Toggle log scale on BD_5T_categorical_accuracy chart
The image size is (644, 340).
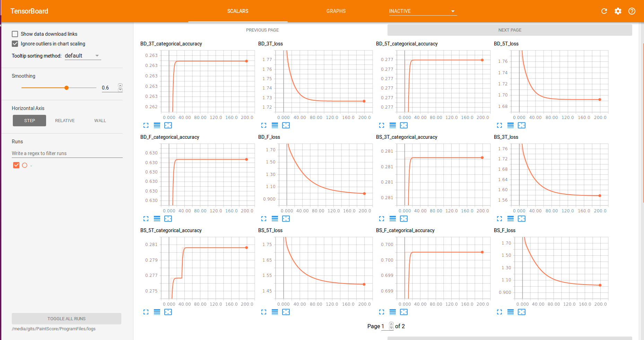pyautogui.click(x=393, y=125)
